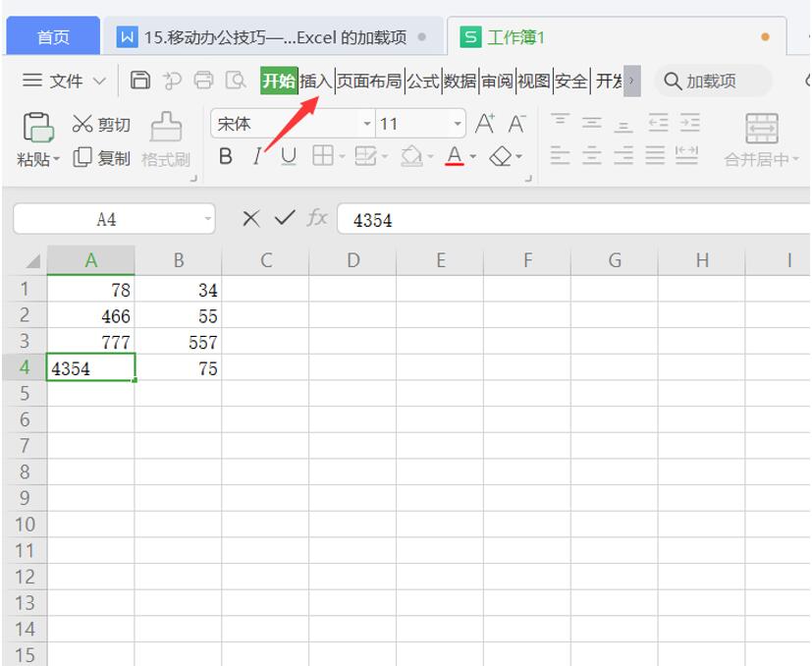Align text to bottom of cell

pos(623,125)
